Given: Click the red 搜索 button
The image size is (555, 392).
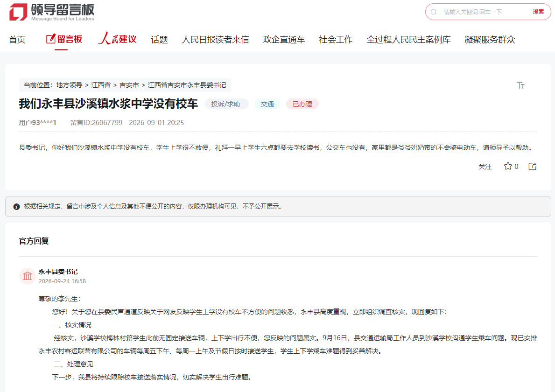Looking at the screenshot, I should [538, 12].
